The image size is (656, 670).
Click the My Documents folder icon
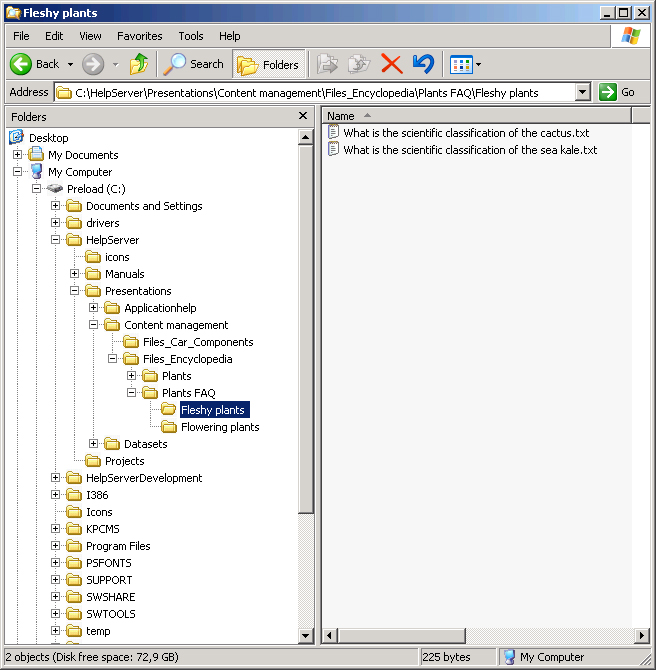(x=36, y=154)
